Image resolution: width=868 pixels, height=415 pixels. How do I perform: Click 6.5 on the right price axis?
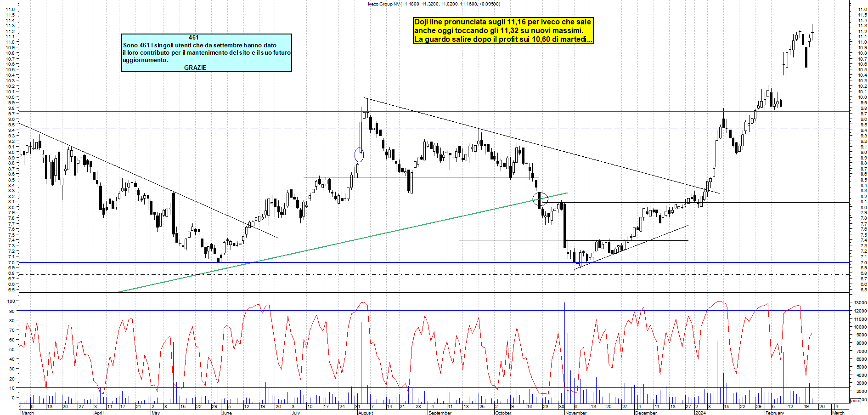pos(863,290)
